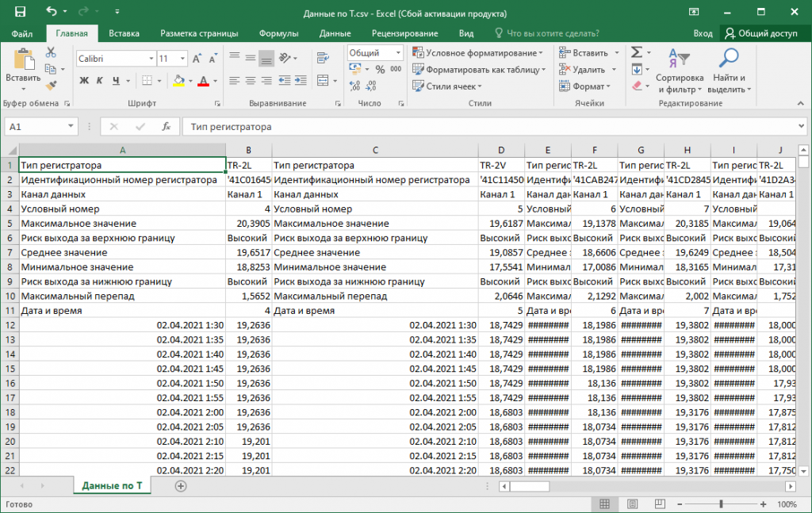Switch to Разметка страницы tab
The image size is (812, 513).
(199, 33)
